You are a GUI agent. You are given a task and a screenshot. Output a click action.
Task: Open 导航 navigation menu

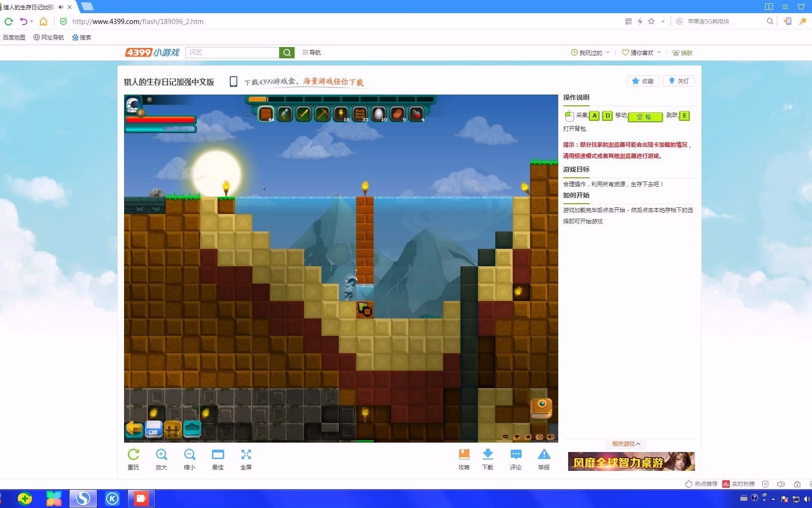312,53
